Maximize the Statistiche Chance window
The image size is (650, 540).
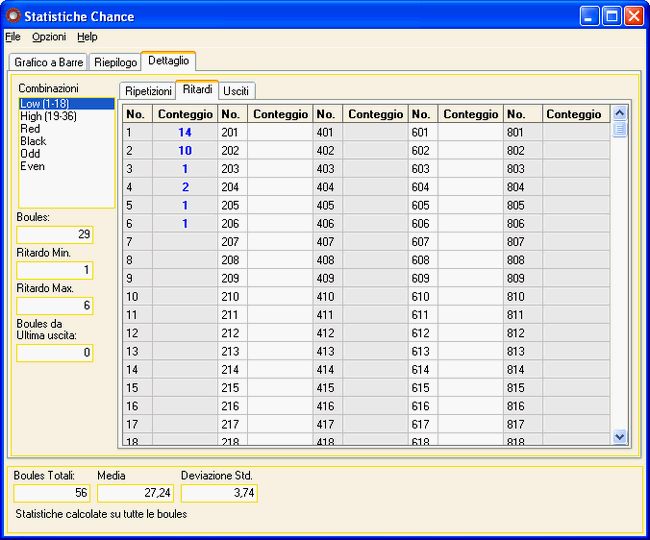coord(613,16)
